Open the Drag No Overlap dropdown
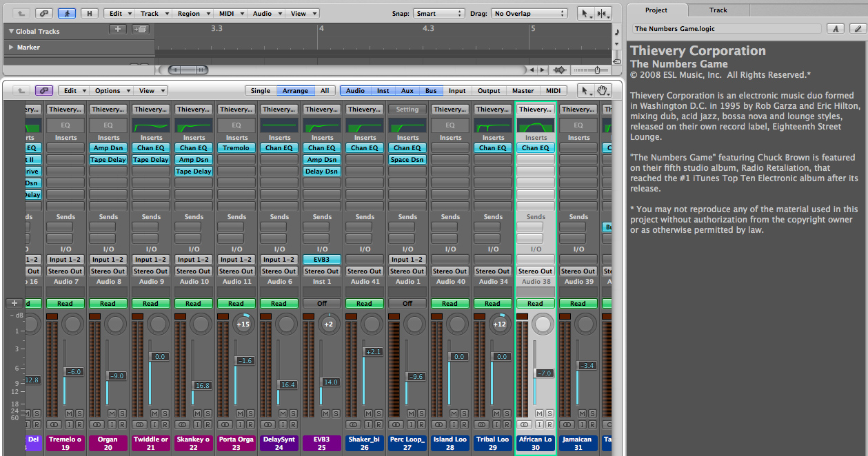The height and width of the screenshot is (456, 868). click(529, 13)
